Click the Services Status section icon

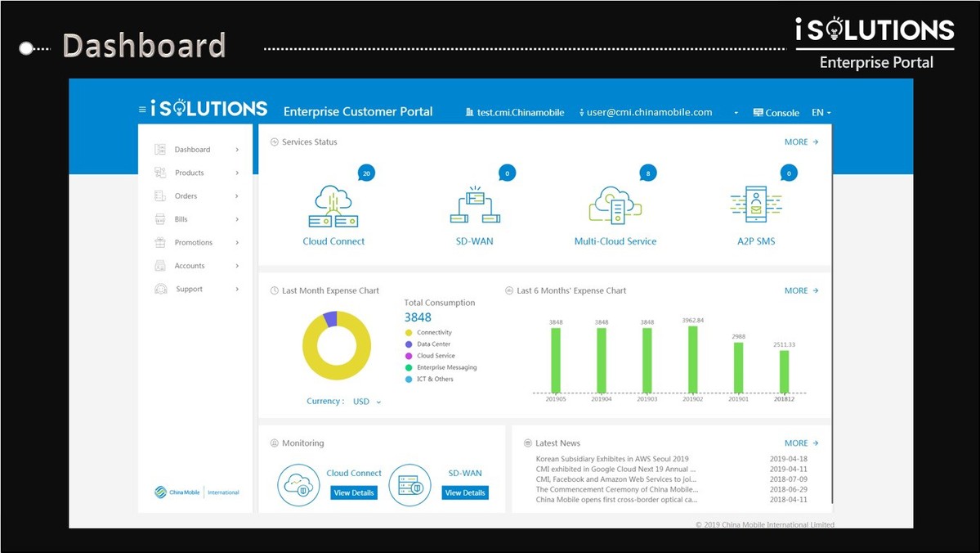(275, 142)
